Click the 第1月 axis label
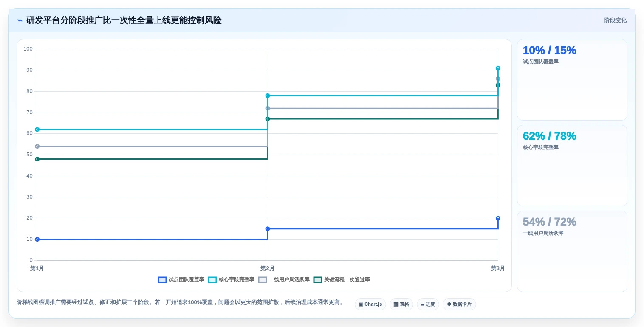644x327 pixels. (x=37, y=268)
